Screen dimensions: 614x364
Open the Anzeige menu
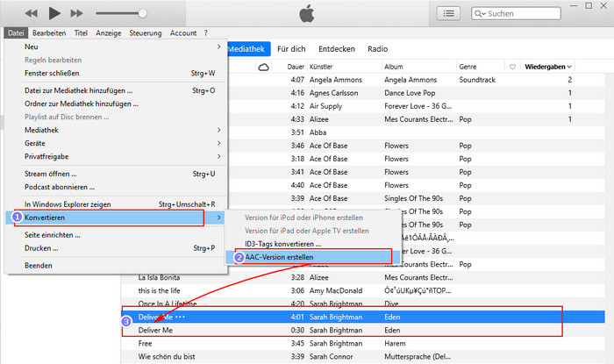tap(109, 32)
